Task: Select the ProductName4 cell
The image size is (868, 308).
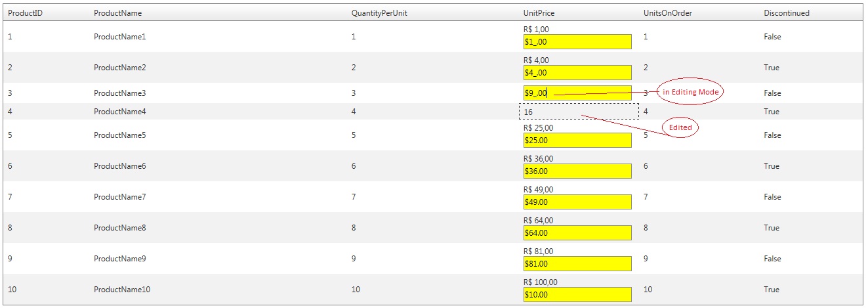Action: coord(119,112)
